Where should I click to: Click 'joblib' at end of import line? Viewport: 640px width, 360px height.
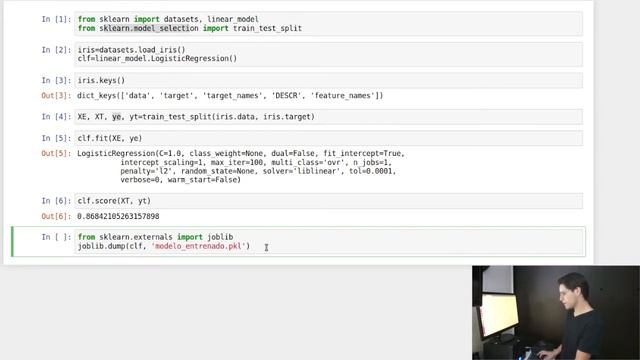point(220,237)
